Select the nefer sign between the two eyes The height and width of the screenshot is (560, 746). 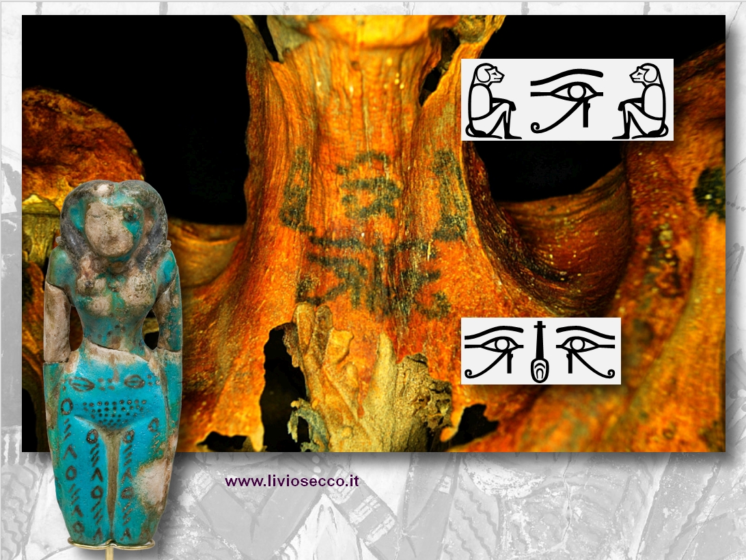point(540,351)
